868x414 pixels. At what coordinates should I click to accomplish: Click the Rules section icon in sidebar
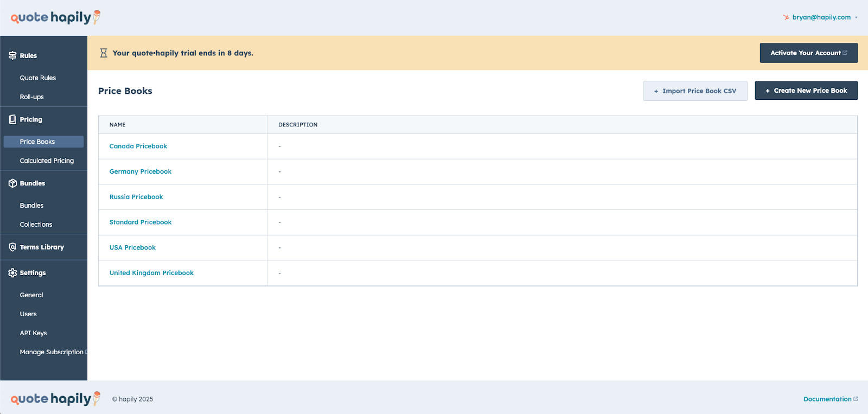12,56
